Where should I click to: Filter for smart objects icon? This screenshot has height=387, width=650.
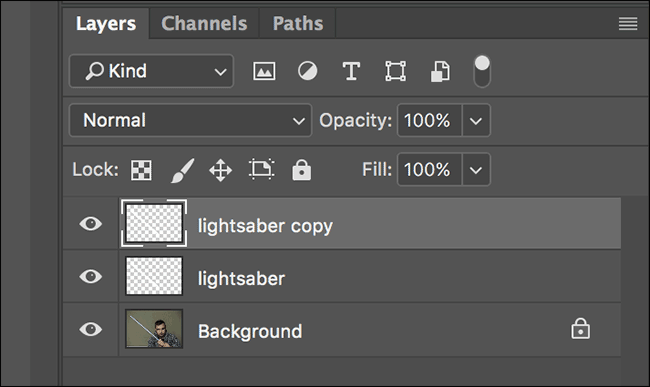click(x=440, y=71)
